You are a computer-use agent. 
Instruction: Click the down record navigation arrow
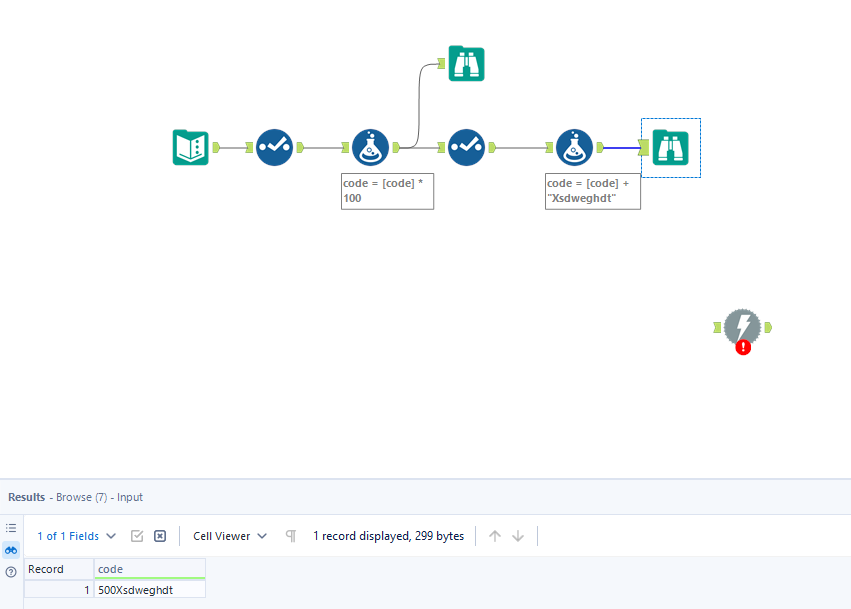(518, 535)
